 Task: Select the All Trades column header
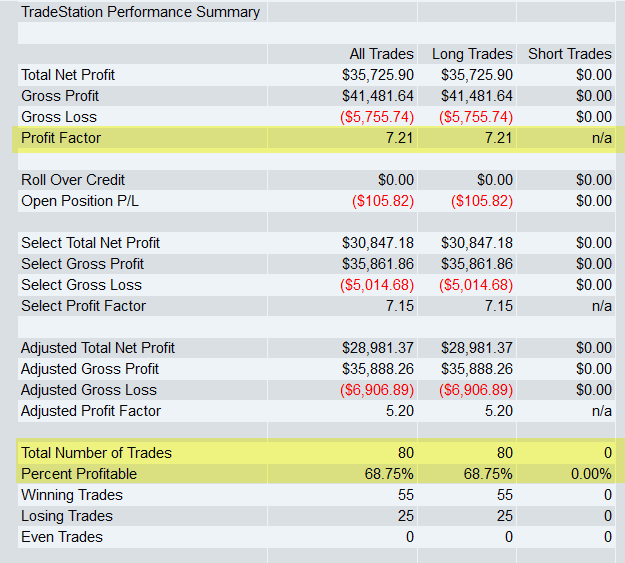click(381, 54)
